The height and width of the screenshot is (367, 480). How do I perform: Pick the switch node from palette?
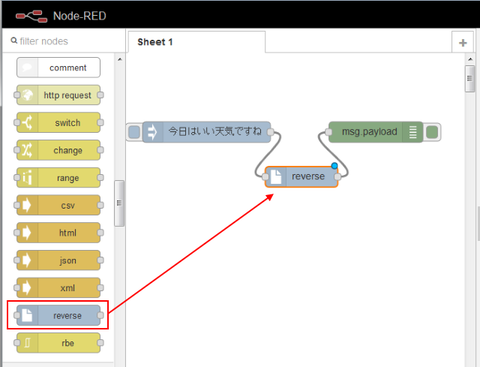58,123
